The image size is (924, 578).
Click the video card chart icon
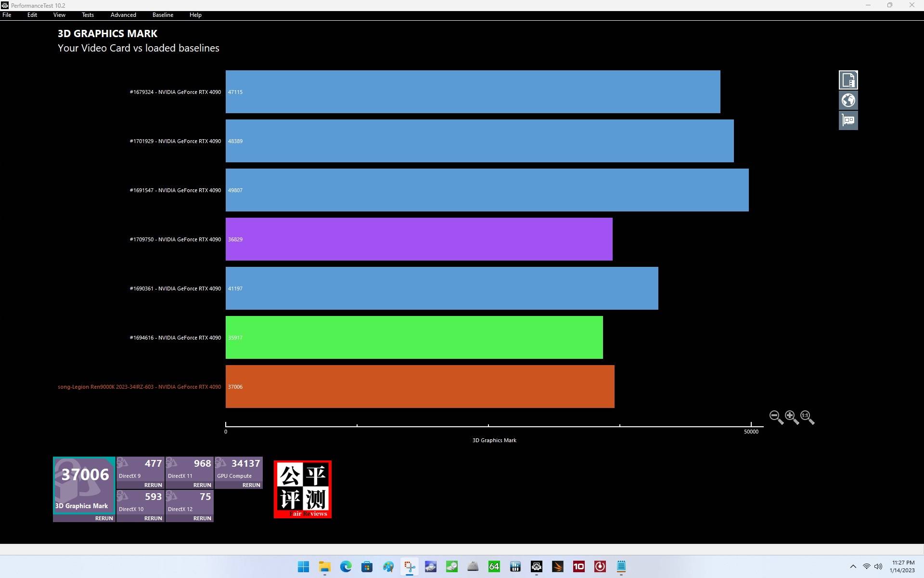tap(848, 120)
